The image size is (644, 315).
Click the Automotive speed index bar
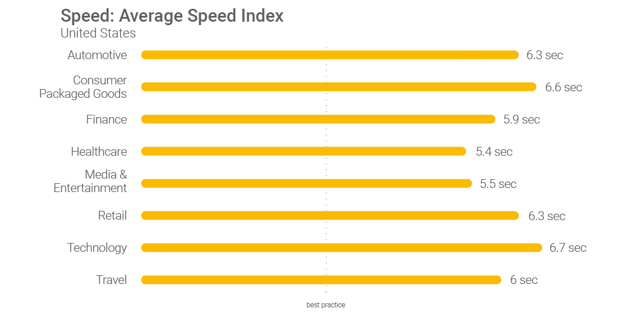coord(330,55)
